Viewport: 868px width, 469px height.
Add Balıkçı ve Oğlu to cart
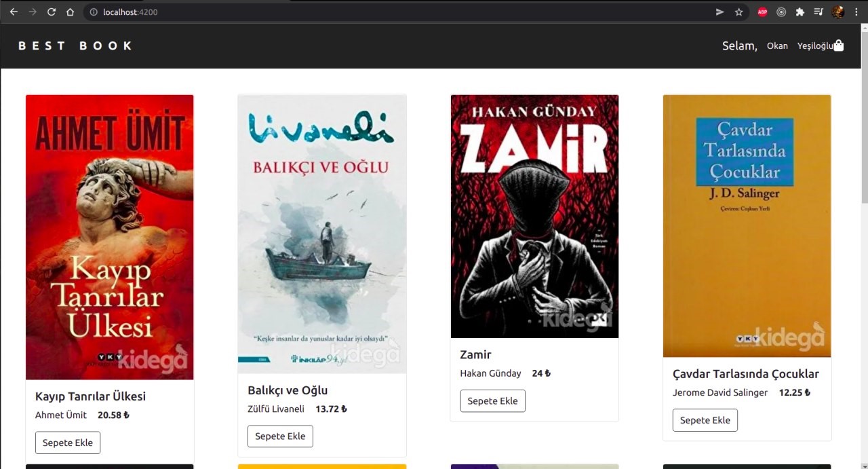coord(280,436)
